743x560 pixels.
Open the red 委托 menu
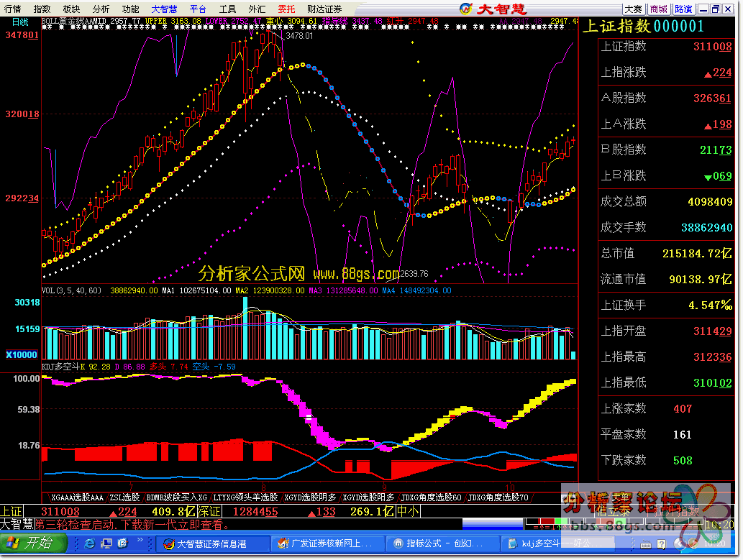pos(286,9)
